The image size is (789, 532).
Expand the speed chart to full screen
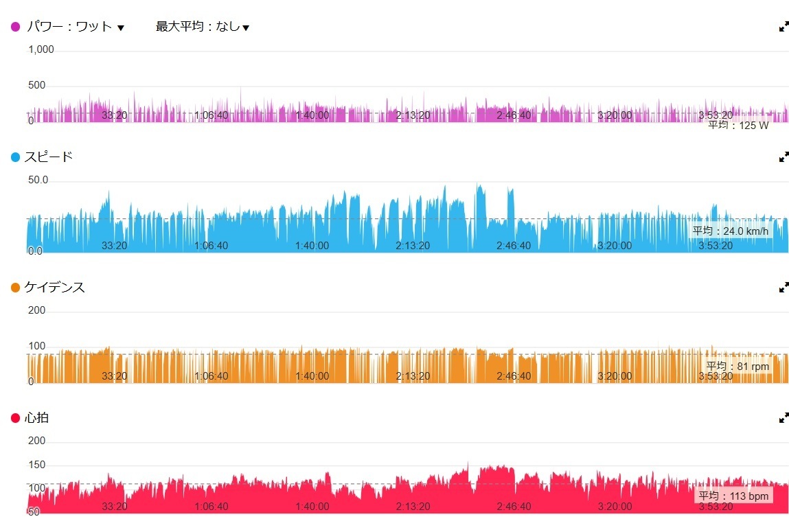click(x=784, y=157)
